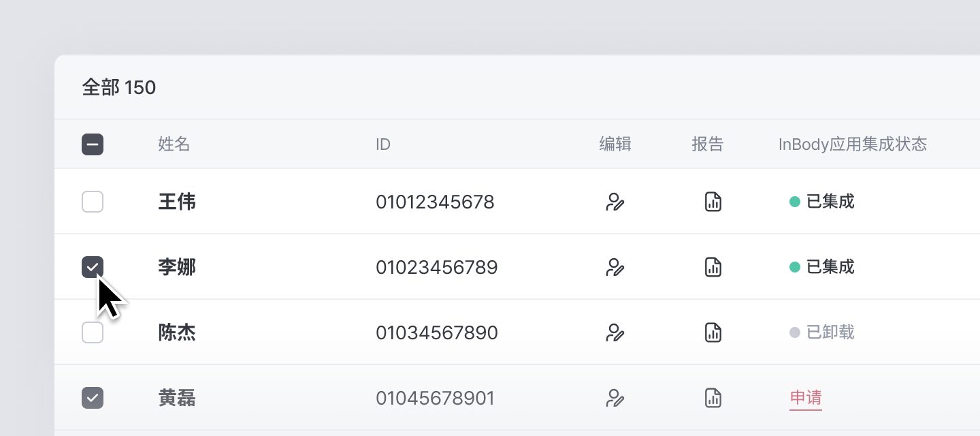Click the ID column header
Screen dimensions: 980x436
coord(383,144)
